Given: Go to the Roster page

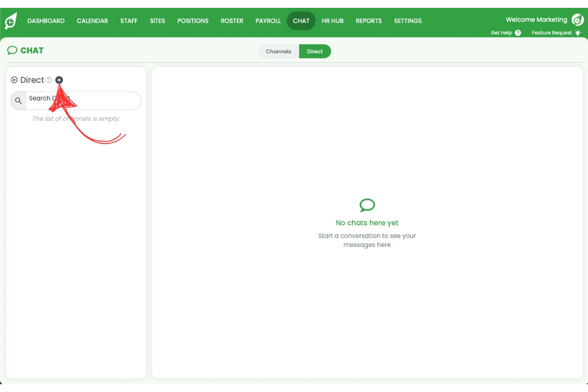Looking at the screenshot, I should 232,21.
